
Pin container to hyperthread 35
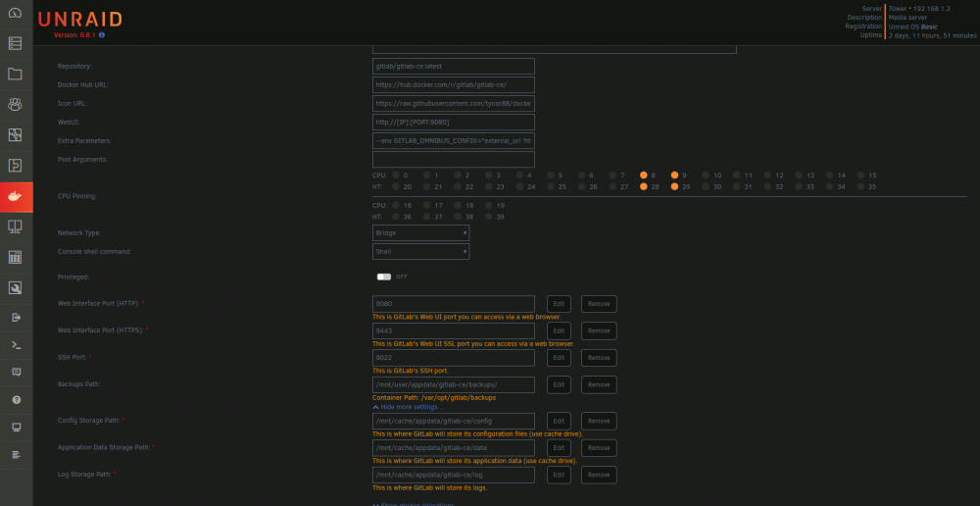pyautogui.click(x=860, y=186)
